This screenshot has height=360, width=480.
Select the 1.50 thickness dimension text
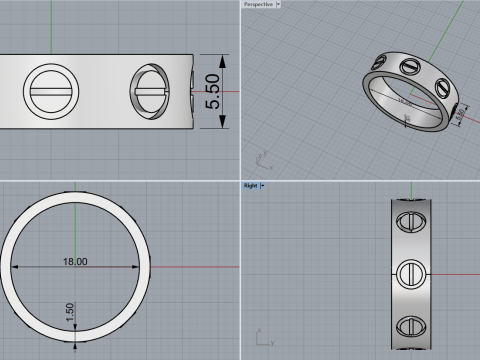pyautogui.click(x=70, y=312)
